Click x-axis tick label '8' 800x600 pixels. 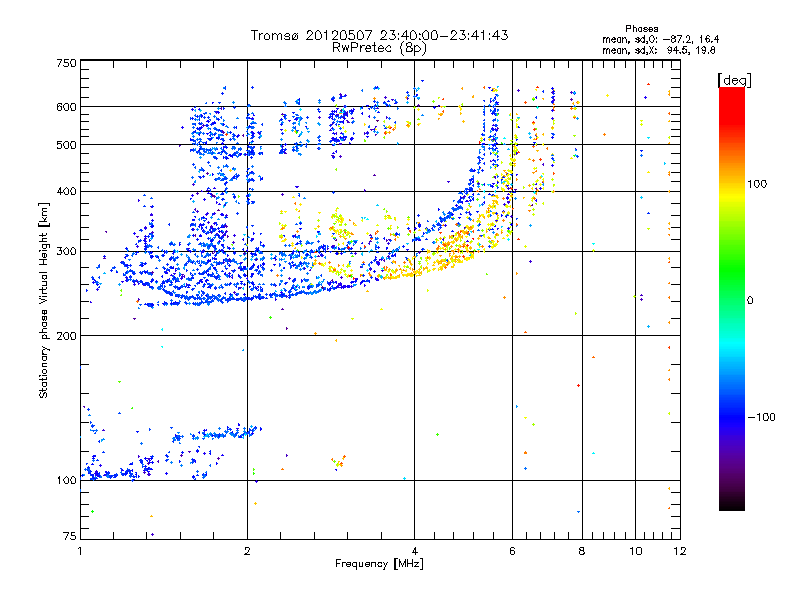pos(582,551)
